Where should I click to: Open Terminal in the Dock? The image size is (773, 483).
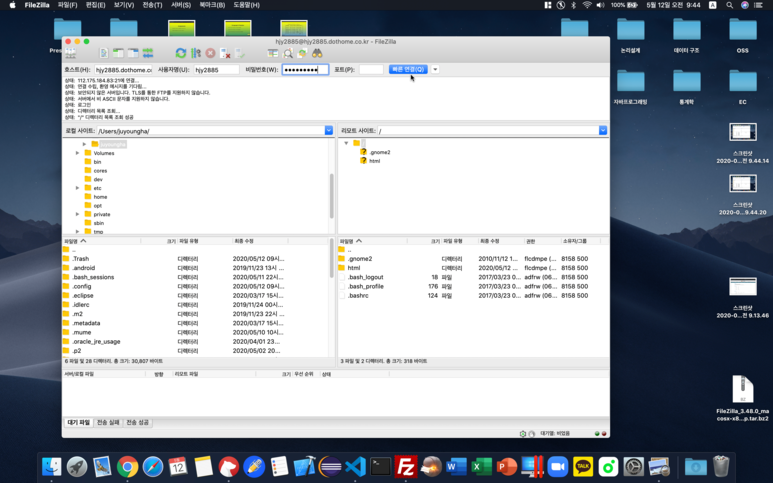pyautogui.click(x=380, y=466)
